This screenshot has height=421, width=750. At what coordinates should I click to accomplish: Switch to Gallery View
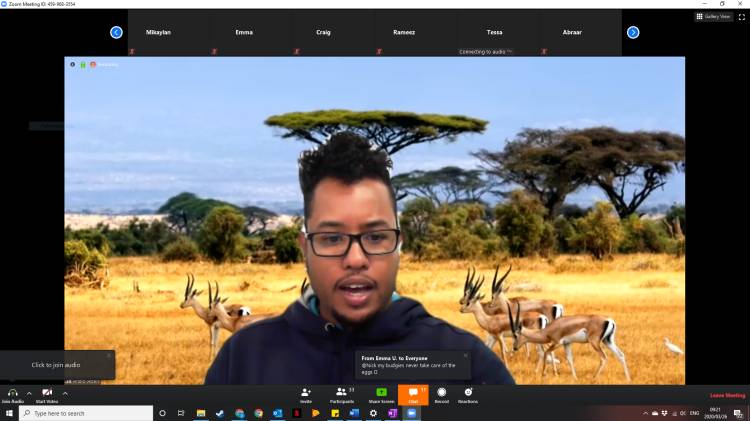pyautogui.click(x=714, y=16)
